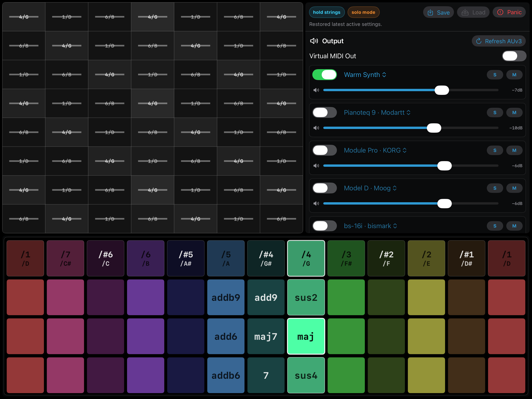Select the /#4 /G# root key pad
This screenshot has height=399, width=532.
click(266, 258)
